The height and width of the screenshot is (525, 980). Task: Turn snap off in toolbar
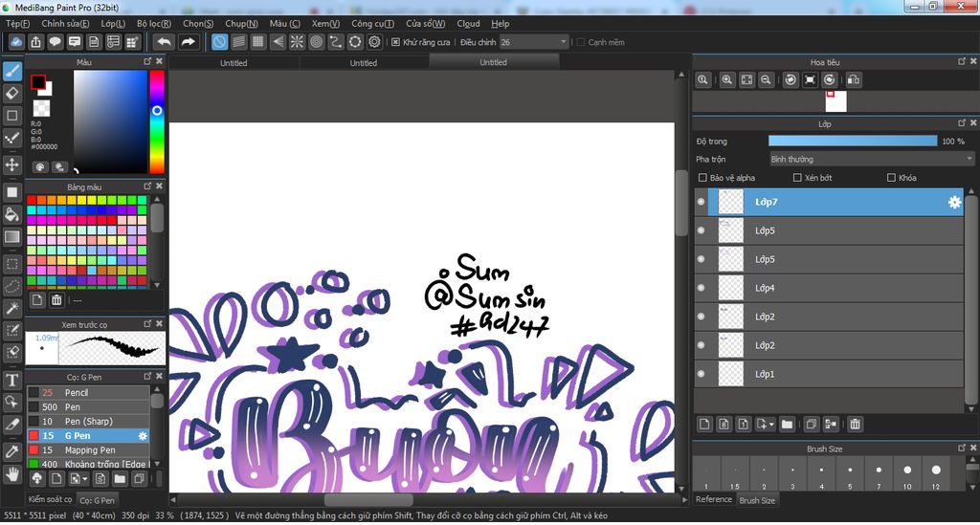219,42
